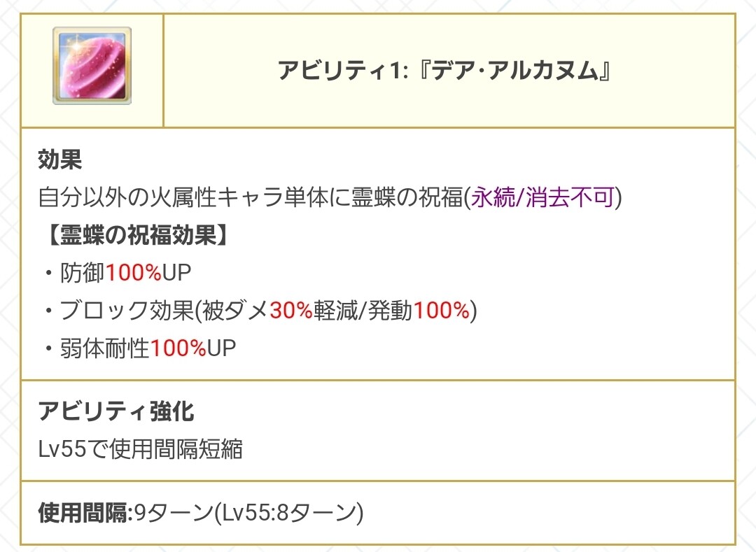This screenshot has height=552, width=756.
Task: Click the アビリティ1:『デア･アルカヌム』 title
Action: click(445, 71)
